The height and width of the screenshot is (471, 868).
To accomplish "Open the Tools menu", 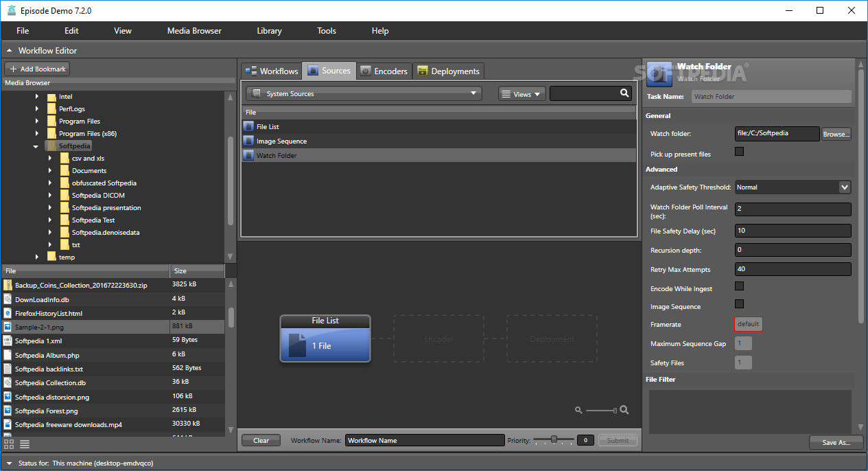I will (x=327, y=31).
